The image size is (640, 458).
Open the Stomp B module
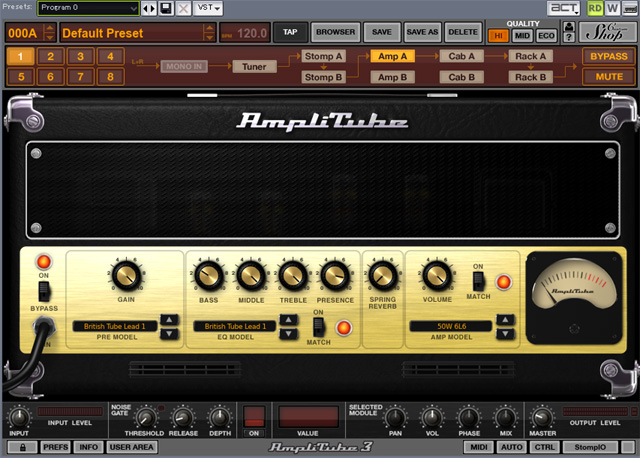click(x=324, y=77)
